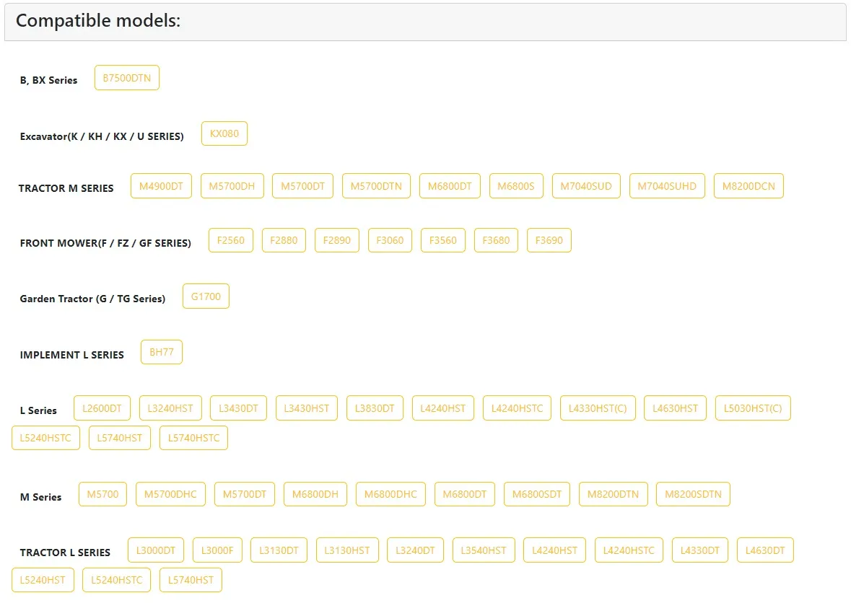Pick the L4630DT model tag
Screen dimensions: 851x616
pyautogui.click(x=765, y=550)
